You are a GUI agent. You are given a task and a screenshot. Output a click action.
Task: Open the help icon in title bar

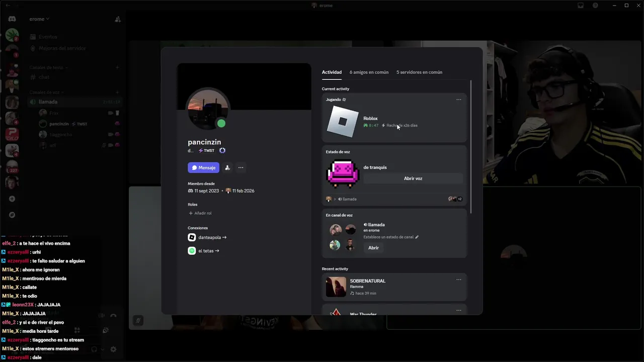click(x=595, y=6)
